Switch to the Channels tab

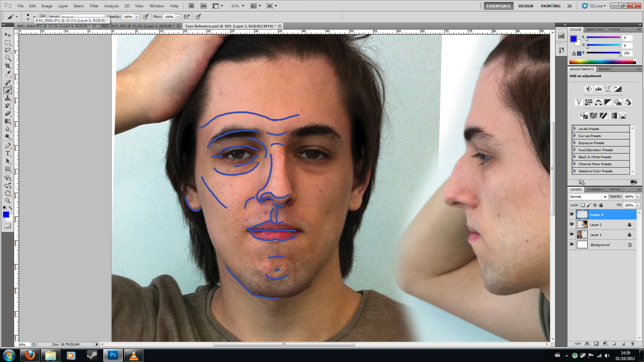click(x=595, y=189)
